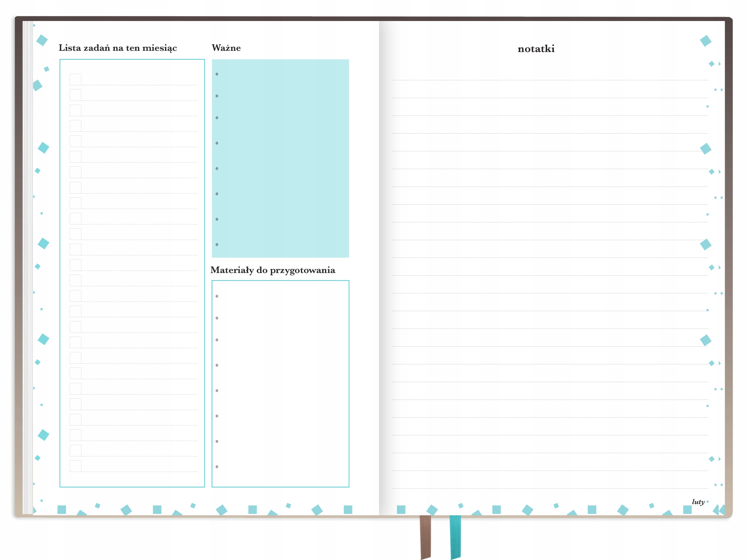Click the last dotted line on the notatki page
The width and height of the screenshot is (747, 560).
pos(550,488)
